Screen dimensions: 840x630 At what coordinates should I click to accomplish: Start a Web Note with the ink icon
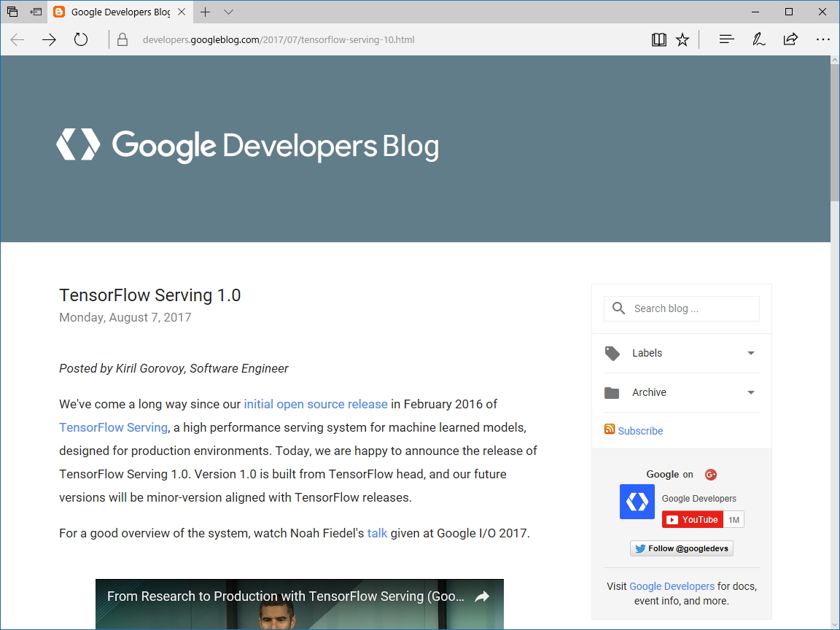pyautogui.click(x=758, y=39)
